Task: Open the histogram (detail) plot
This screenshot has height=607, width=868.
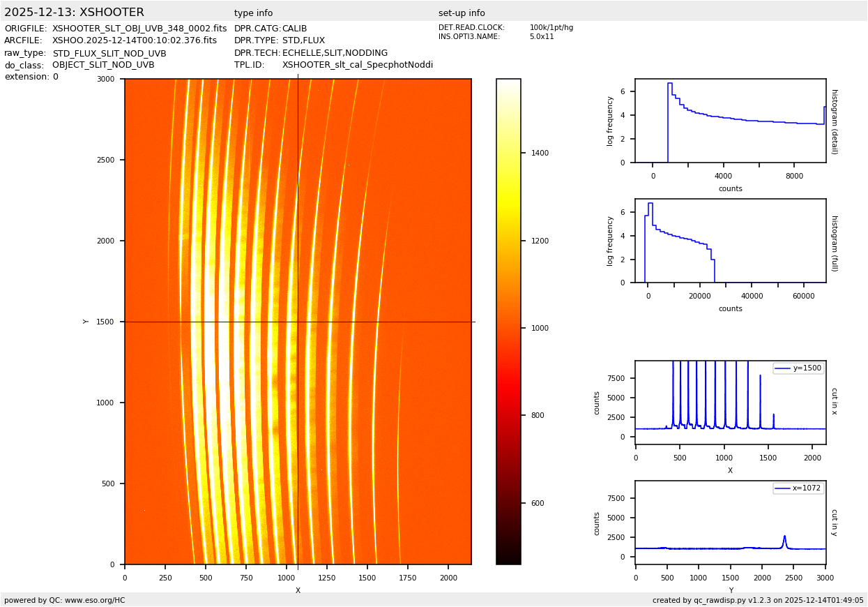Action: pos(730,121)
